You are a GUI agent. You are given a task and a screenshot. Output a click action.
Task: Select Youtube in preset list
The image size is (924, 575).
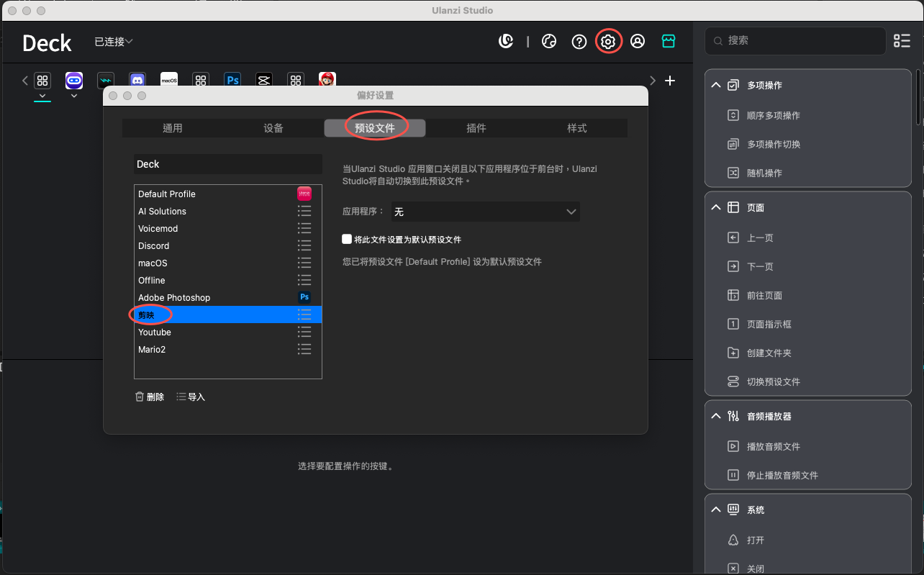coord(228,332)
